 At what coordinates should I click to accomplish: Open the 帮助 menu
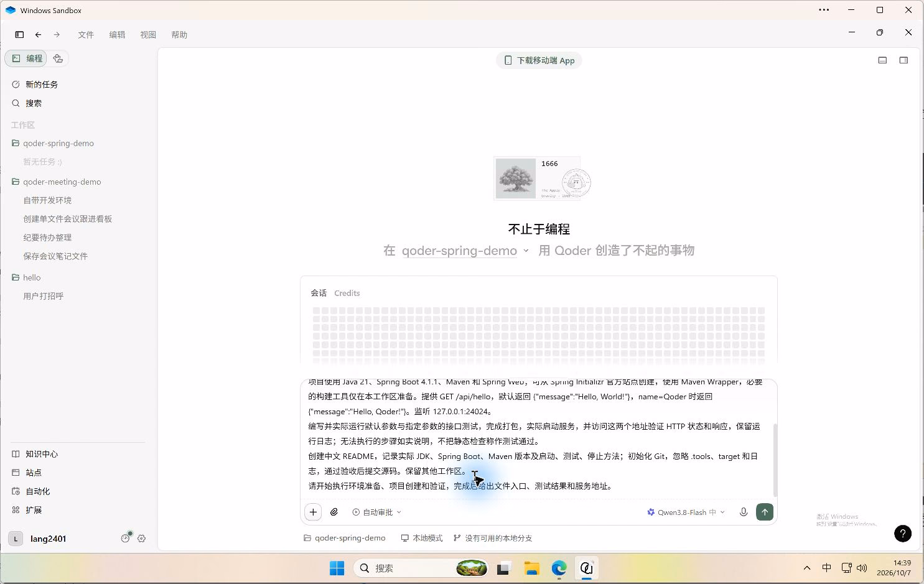pyautogui.click(x=179, y=35)
